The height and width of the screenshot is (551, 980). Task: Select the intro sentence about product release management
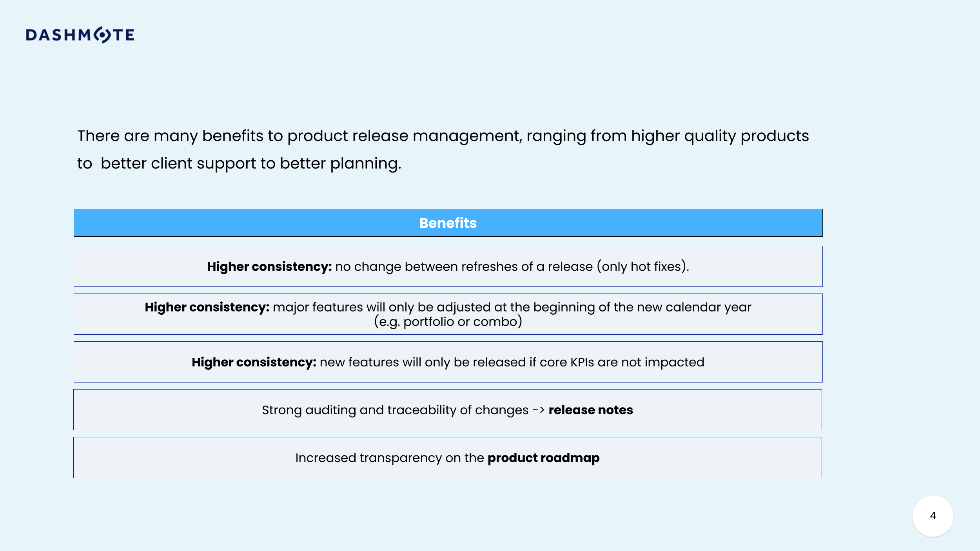pyautogui.click(x=443, y=136)
